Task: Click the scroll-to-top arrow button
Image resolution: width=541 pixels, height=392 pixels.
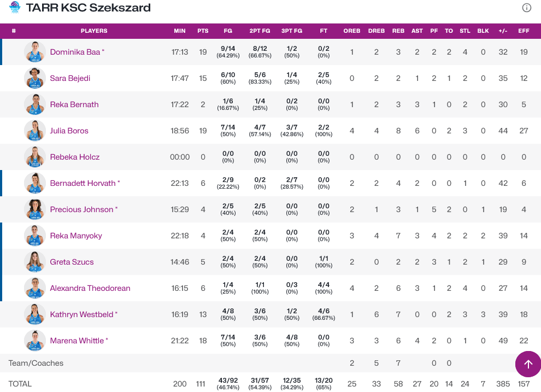Action: point(528,364)
